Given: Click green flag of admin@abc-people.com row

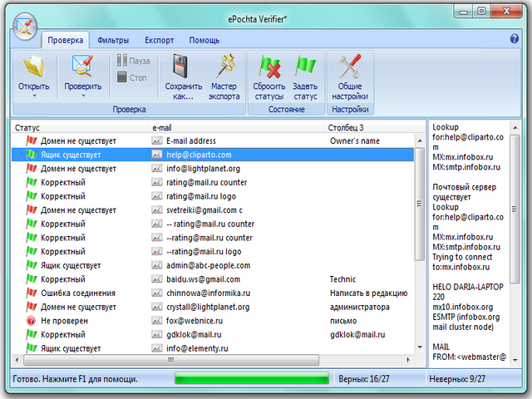Looking at the screenshot, I should (32, 265).
